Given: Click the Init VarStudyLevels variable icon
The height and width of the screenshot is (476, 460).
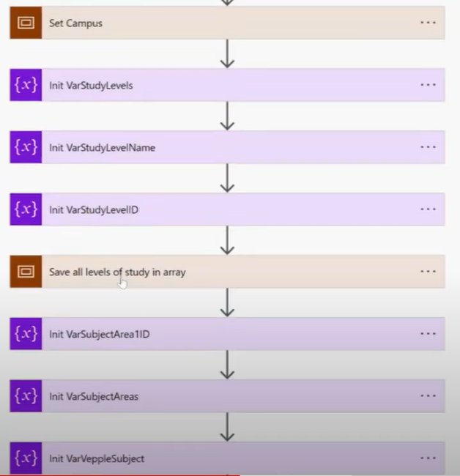Looking at the screenshot, I should (26, 85).
